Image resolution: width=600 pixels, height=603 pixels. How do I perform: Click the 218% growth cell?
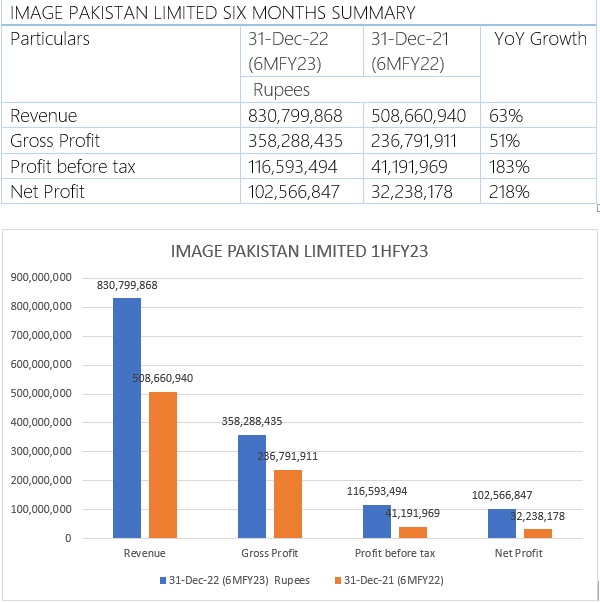538,191
